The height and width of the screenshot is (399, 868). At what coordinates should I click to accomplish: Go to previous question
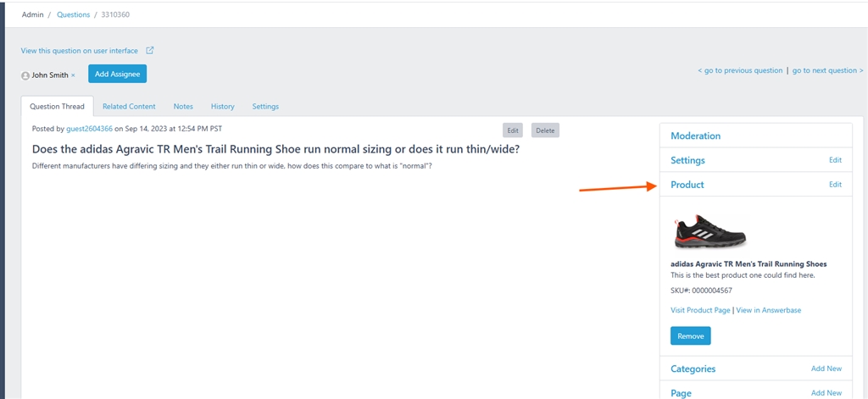point(740,70)
